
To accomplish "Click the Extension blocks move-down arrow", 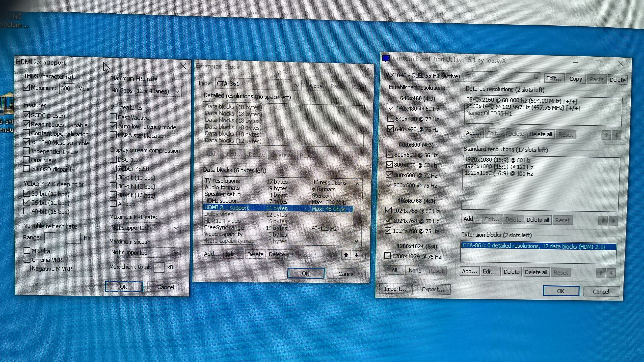I will pyautogui.click(x=611, y=273).
